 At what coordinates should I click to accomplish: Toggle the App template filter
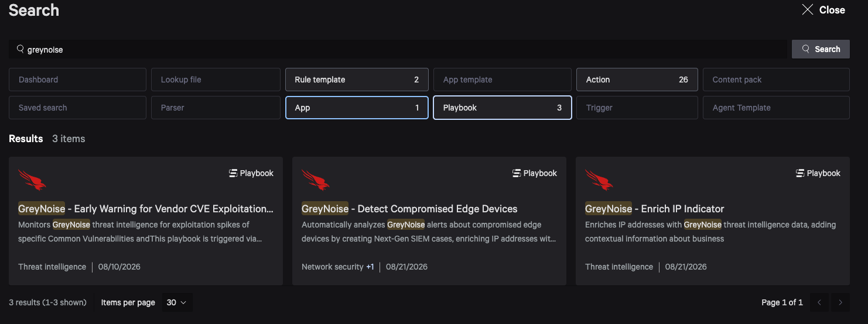pos(503,80)
